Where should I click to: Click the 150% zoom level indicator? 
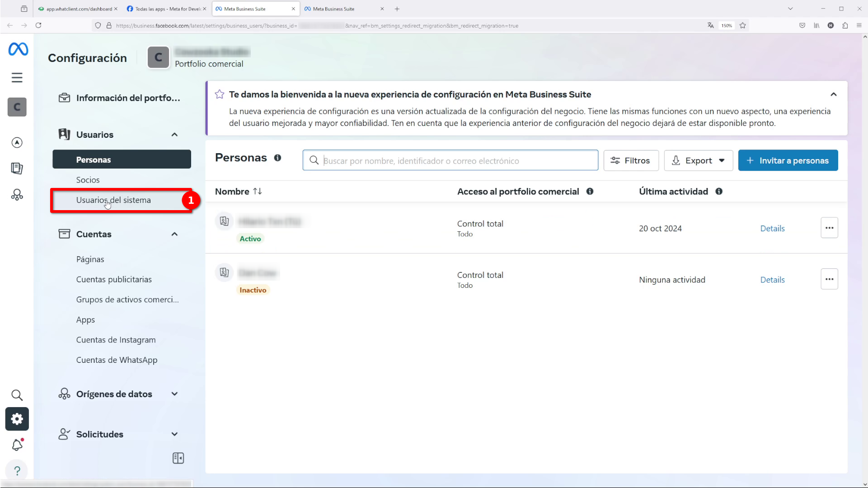726,25
